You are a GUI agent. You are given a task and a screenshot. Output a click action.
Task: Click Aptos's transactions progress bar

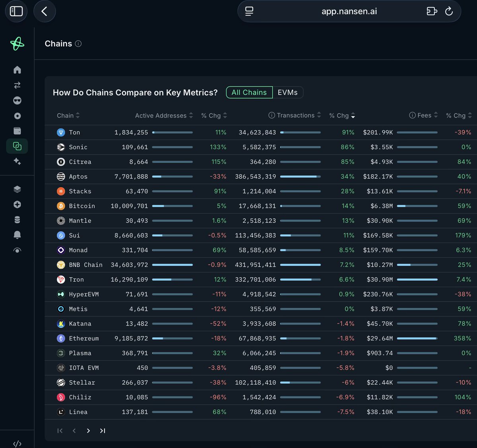pyautogui.click(x=301, y=177)
